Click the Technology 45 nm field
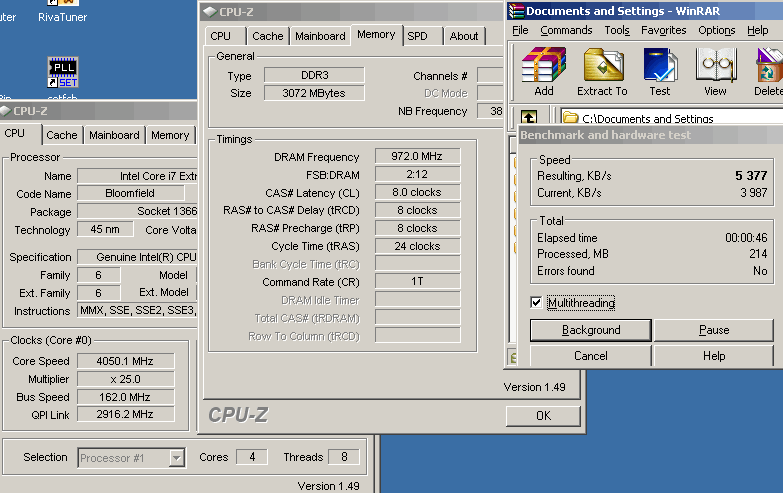 click(x=105, y=229)
